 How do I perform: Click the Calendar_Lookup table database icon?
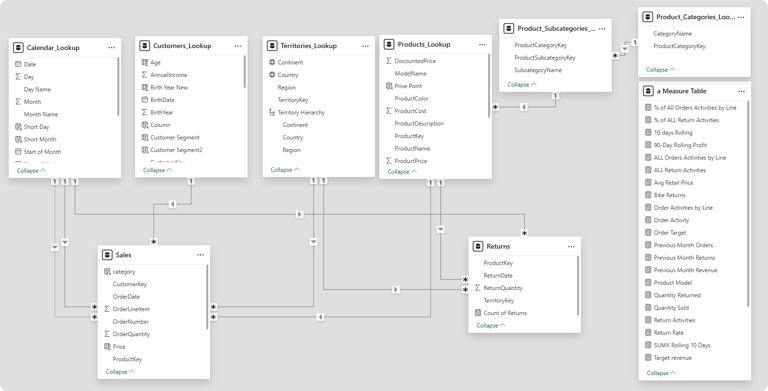point(18,48)
